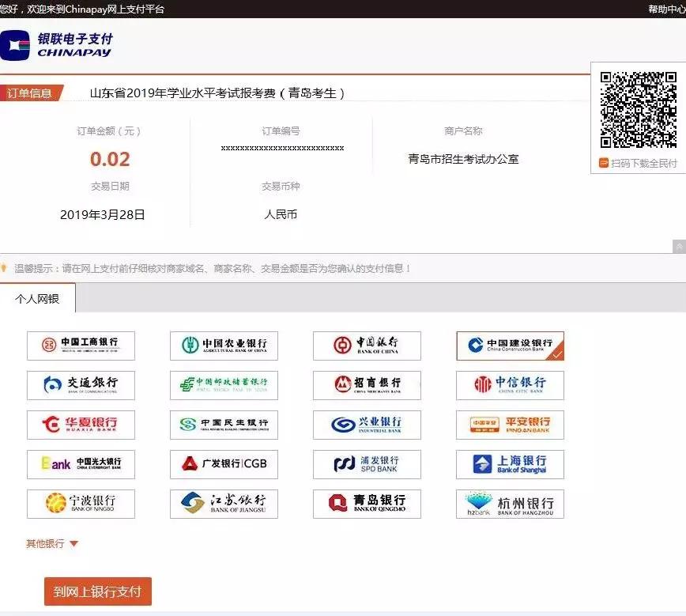The width and height of the screenshot is (686, 616).
Task: Select Bank of Jiangsu (江苏银行) logo
Action: 224,504
